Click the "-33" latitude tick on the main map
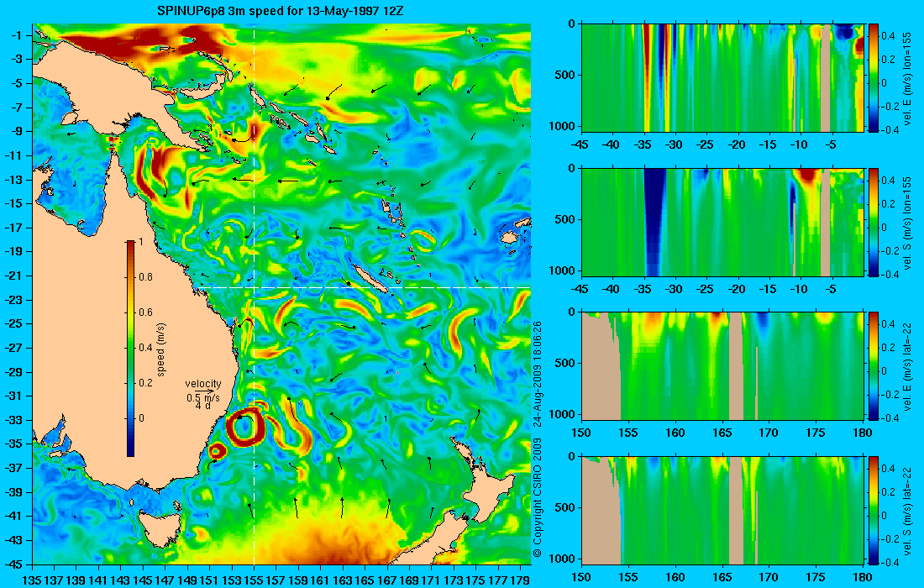 [13, 420]
